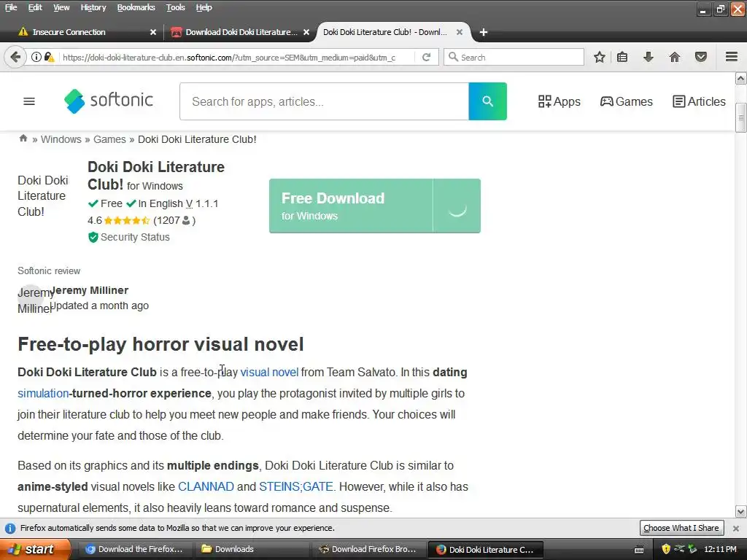Open Apps section in Softonic header
This screenshot has width=747, height=560.
(559, 101)
